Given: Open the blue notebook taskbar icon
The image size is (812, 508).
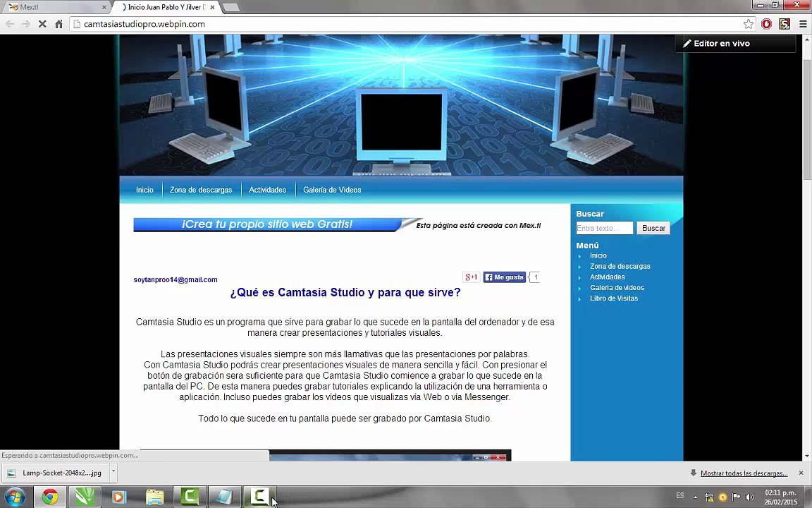Looking at the screenshot, I should (x=224, y=497).
